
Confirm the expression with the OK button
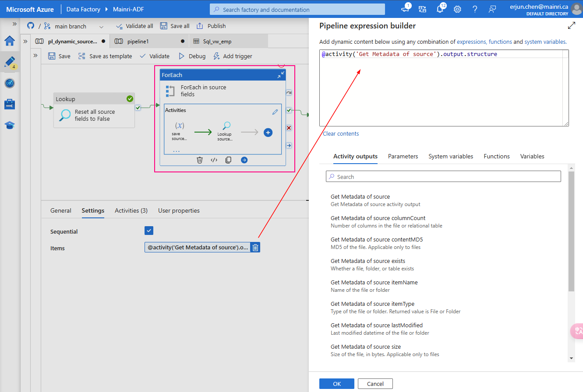(x=336, y=384)
